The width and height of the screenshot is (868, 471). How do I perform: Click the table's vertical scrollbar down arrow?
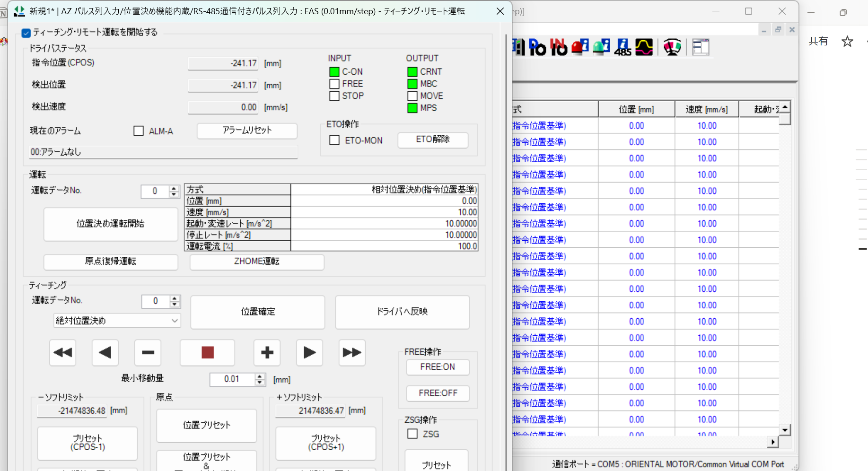pyautogui.click(x=785, y=430)
